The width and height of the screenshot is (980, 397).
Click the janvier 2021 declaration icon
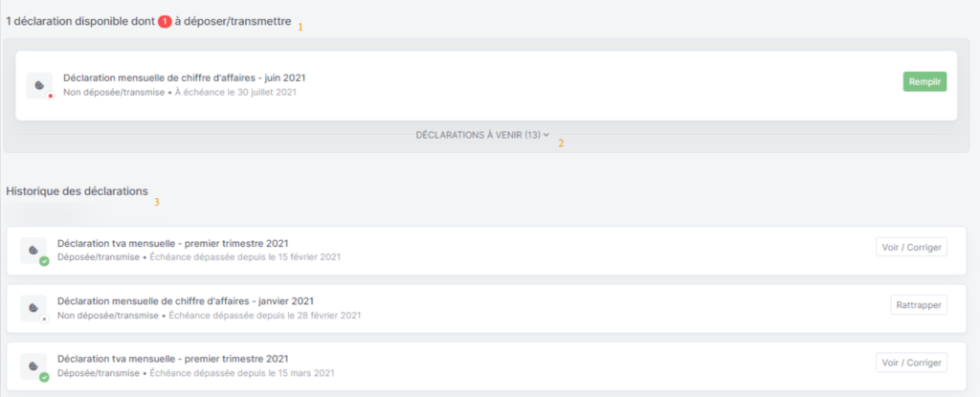pyautogui.click(x=33, y=308)
